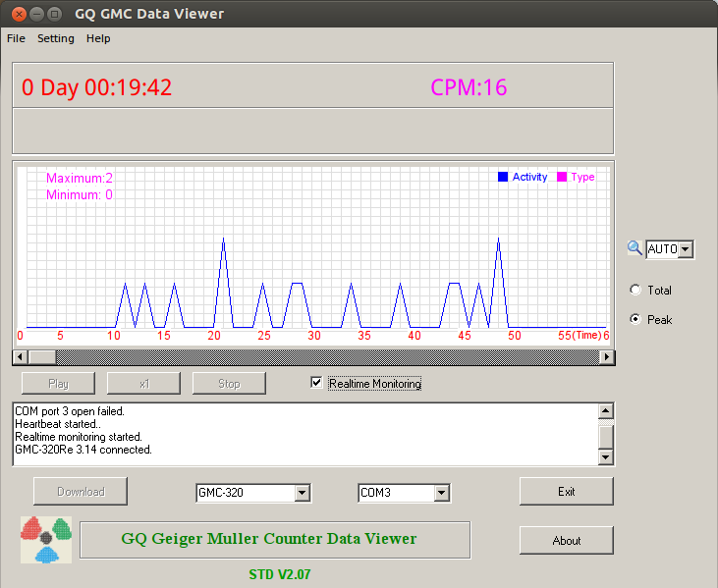
Task: Click the blue Activity legend square
Action: 503,177
